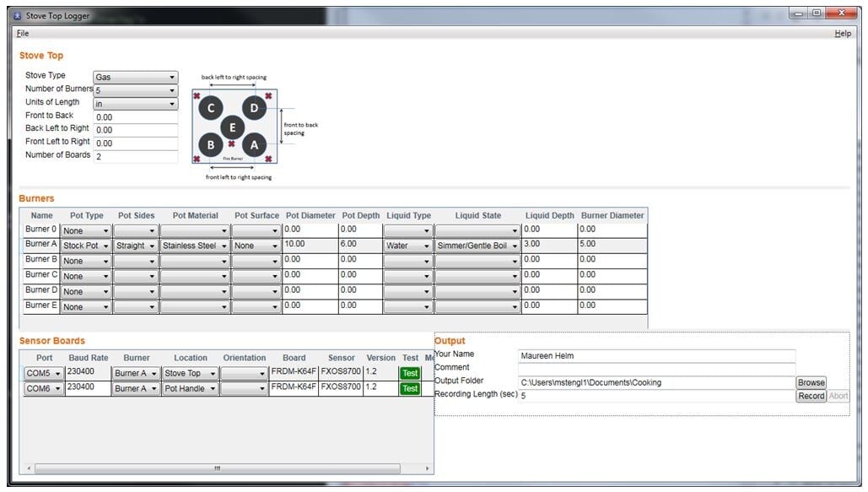Click the Your Name input field
The height and width of the screenshot is (492, 868).
pos(656,356)
